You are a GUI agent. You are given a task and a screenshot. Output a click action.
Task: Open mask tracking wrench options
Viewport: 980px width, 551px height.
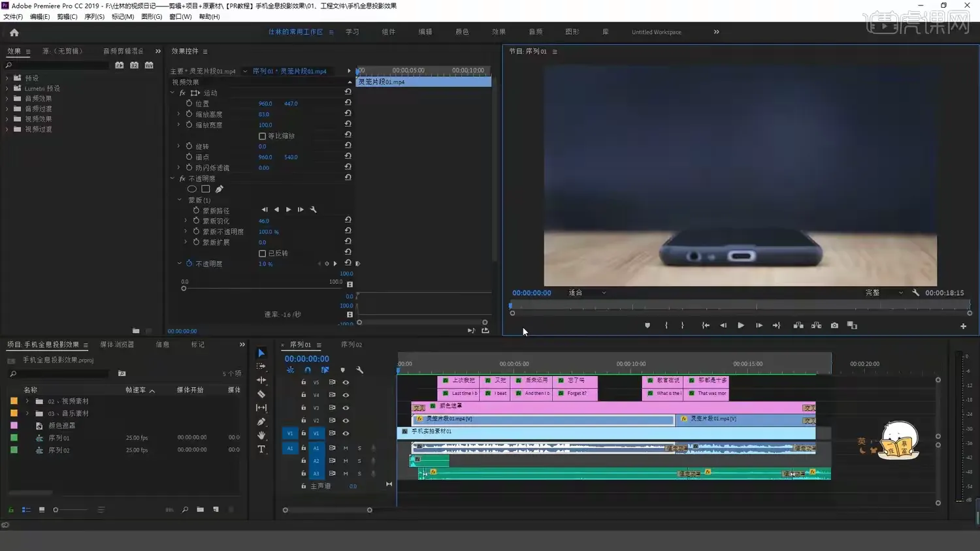314,210
